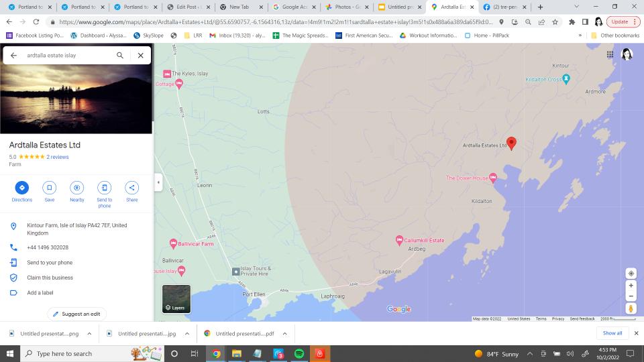Select Kildalton Cross map marker
644x362 pixels.
click(x=566, y=79)
